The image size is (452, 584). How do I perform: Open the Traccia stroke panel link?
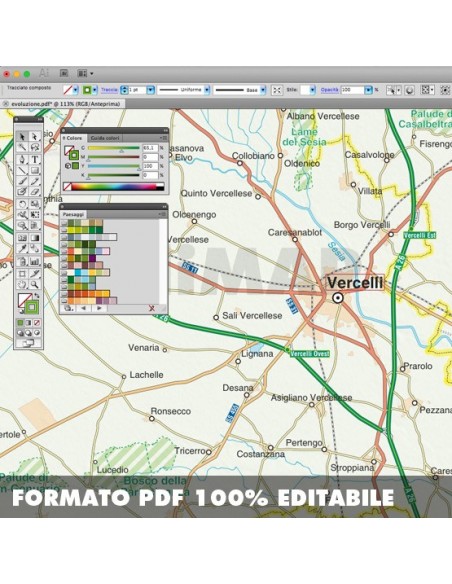(x=109, y=90)
